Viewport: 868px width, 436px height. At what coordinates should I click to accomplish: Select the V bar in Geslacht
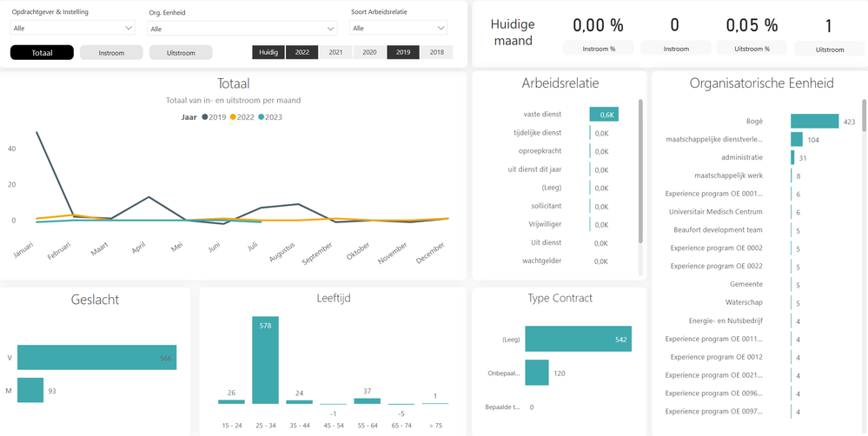pos(96,358)
